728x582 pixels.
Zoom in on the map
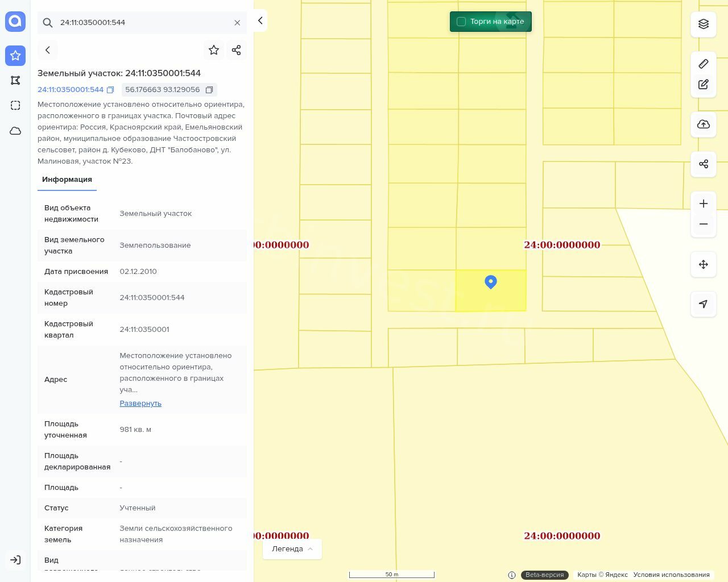(704, 204)
